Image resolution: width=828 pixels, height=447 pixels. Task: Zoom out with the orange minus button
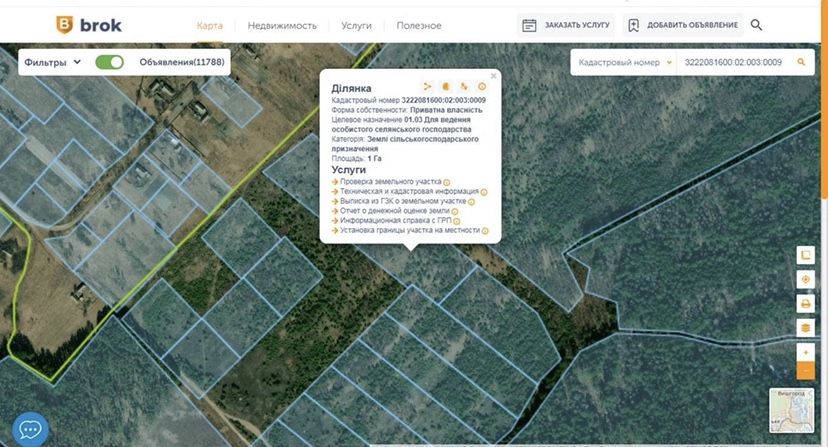(806, 370)
